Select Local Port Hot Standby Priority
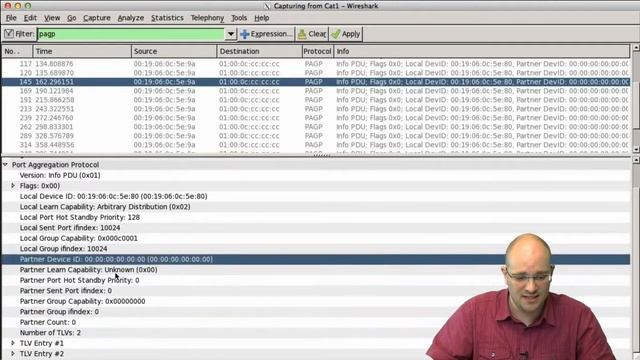Screen dimensions: 640x360 pos(80,218)
